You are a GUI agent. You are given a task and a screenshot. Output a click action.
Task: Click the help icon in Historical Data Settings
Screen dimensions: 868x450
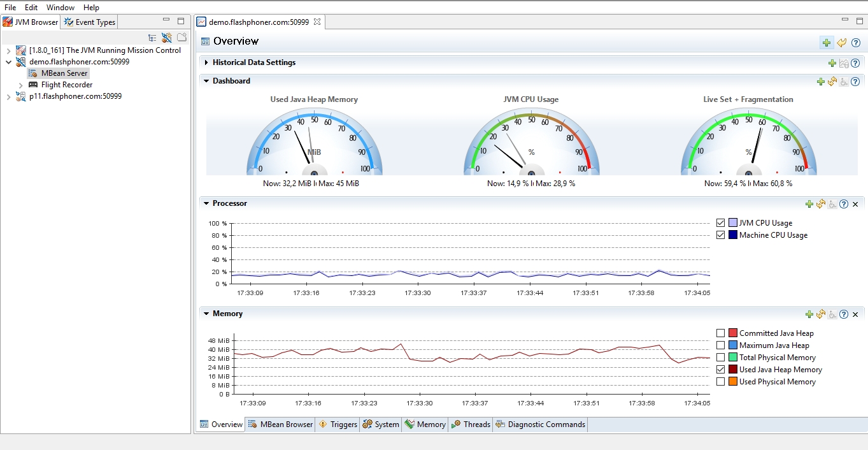coord(855,63)
